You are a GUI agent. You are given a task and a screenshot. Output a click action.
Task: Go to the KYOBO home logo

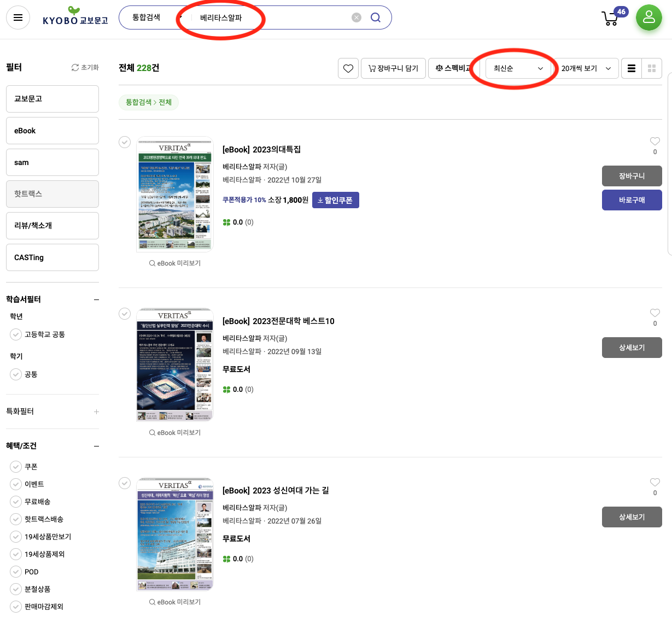point(75,16)
